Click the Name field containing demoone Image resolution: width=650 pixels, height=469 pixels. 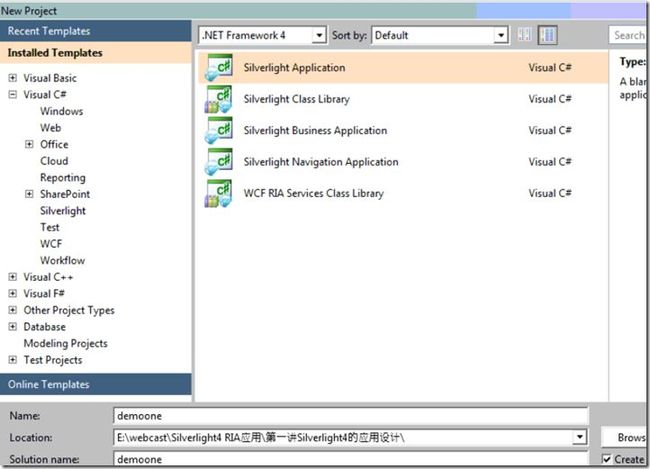point(350,416)
